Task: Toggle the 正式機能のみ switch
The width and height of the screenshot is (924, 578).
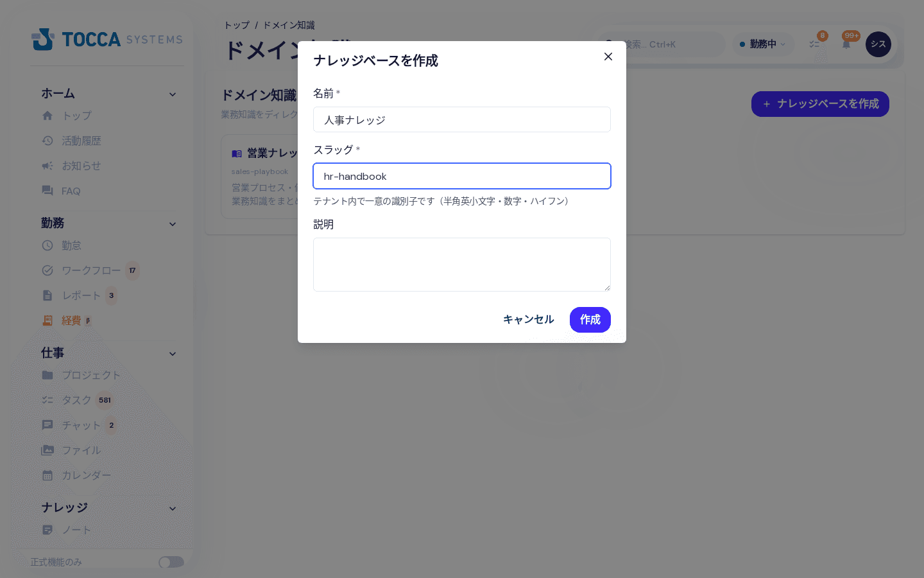Action: coord(171,562)
